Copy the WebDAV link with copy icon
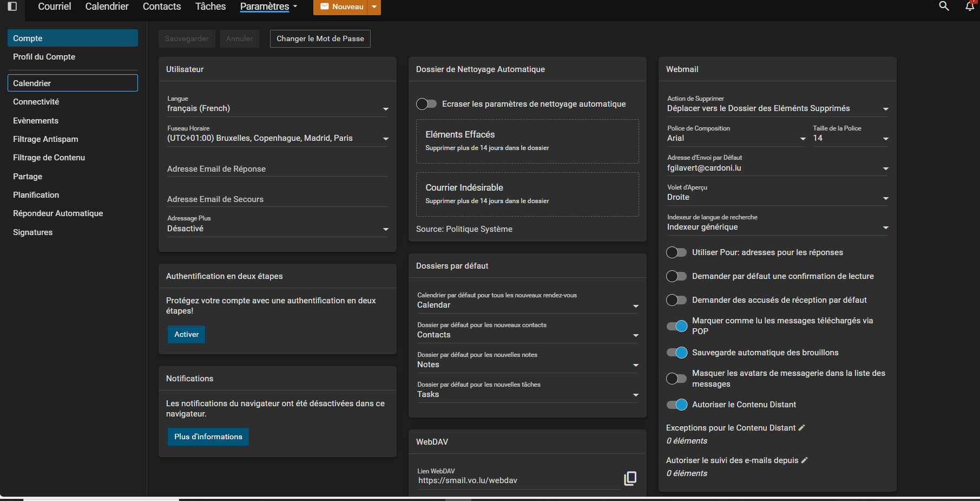Image resolution: width=980 pixels, height=501 pixels. [630, 478]
